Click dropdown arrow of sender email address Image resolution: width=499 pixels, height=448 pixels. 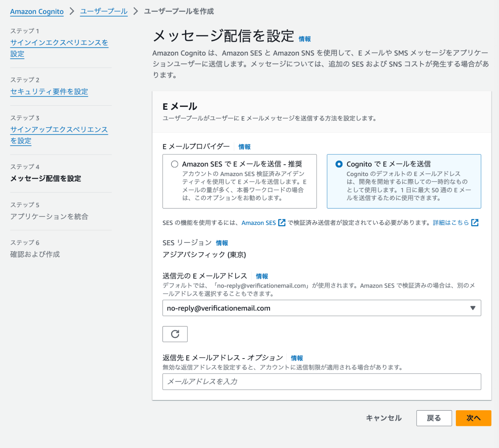tap(473, 308)
